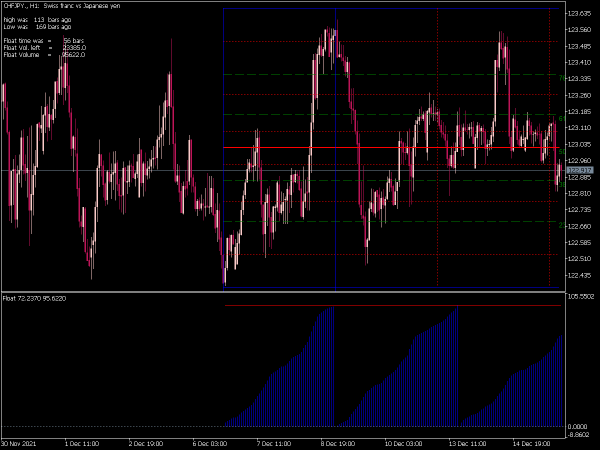The height and width of the screenshot is (450, 600).
Task: Click the 123.335 price scale label
Action: (579, 79)
